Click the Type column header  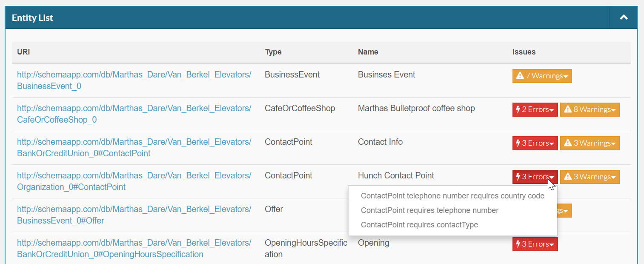pos(273,52)
